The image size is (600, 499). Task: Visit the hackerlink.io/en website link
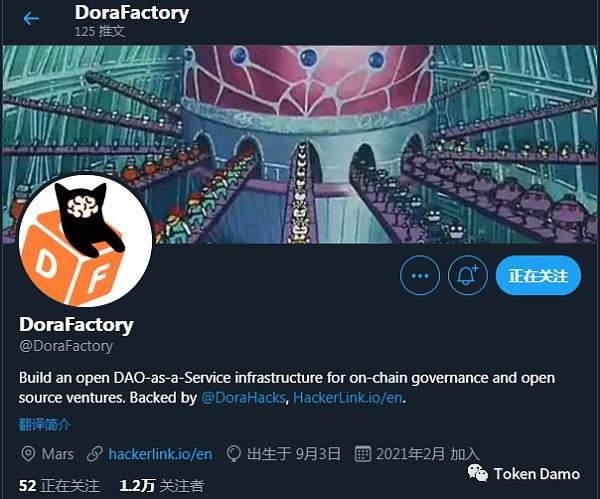tap(160, 454)
